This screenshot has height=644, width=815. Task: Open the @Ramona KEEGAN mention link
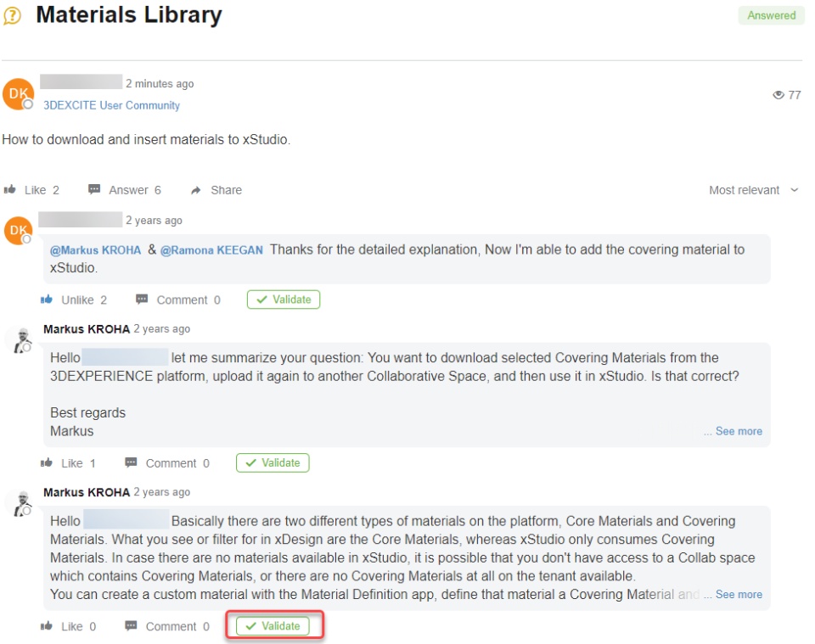pyautogui.click(x=211, y=250)
